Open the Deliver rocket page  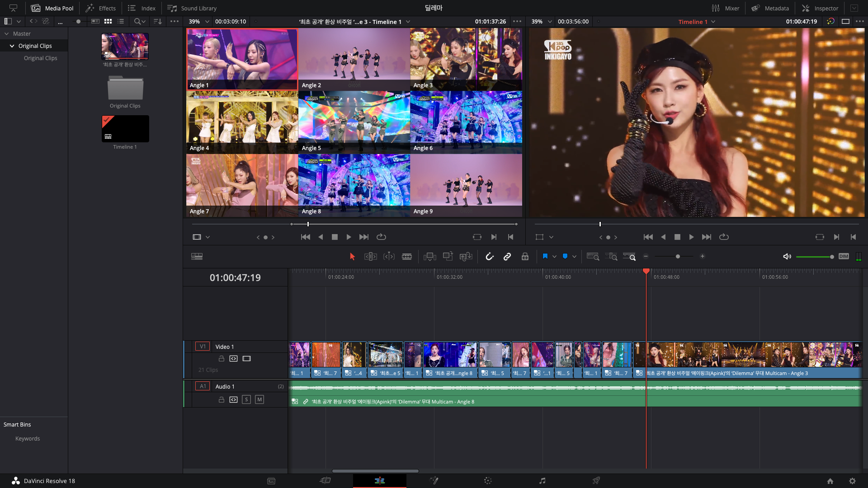(596, 481)
